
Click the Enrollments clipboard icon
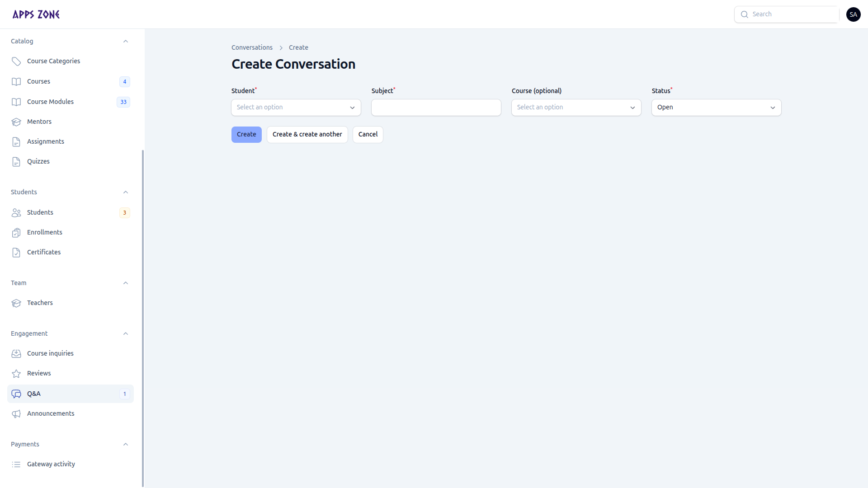tap(16, 233)
